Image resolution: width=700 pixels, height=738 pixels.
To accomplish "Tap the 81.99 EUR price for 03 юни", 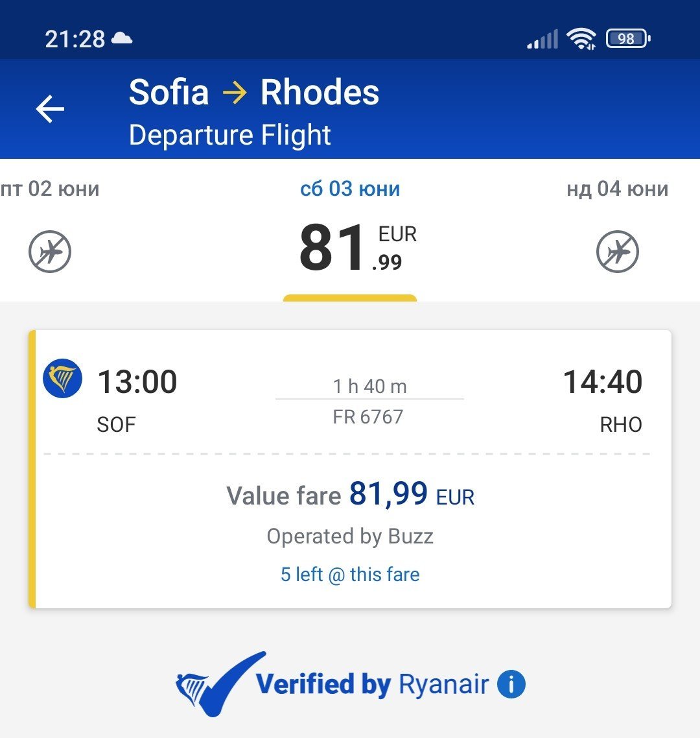I will [x=357, y=248].
